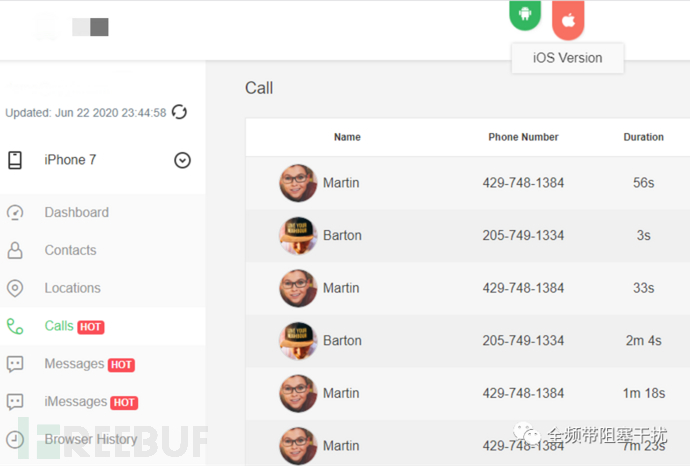The width and height of the screenshot is (690, 466).
Task: Select the Barton call lasting 2m 4s
Action: click(468, 341)
